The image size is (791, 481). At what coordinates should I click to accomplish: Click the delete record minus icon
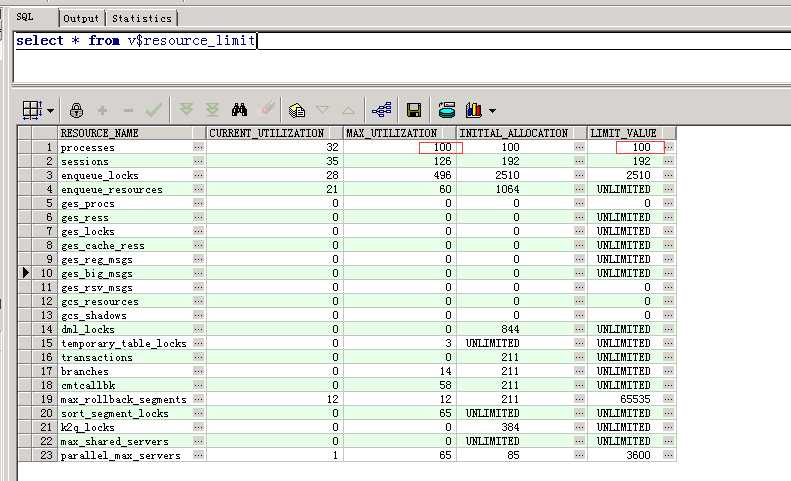128,110
